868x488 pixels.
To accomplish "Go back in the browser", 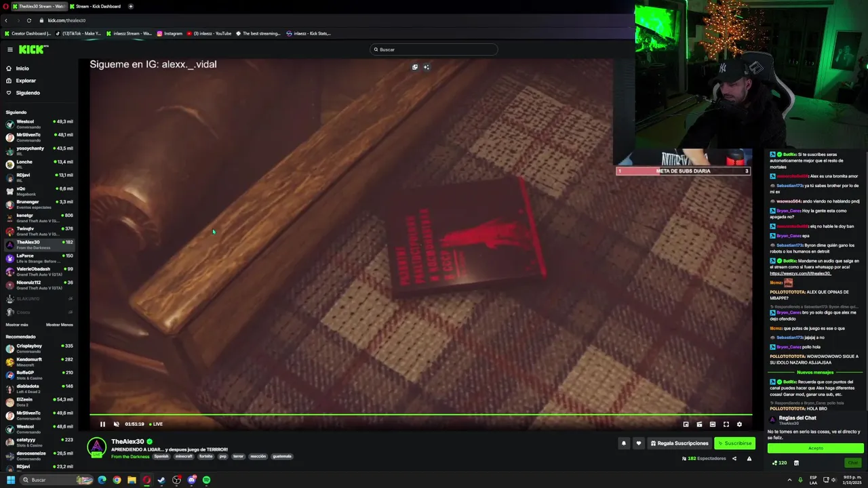I will coord(5,20).
